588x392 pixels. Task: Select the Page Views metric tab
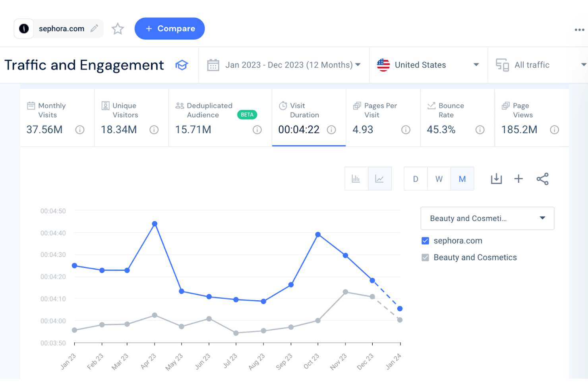pyautogui.click(x=532, y=118)
